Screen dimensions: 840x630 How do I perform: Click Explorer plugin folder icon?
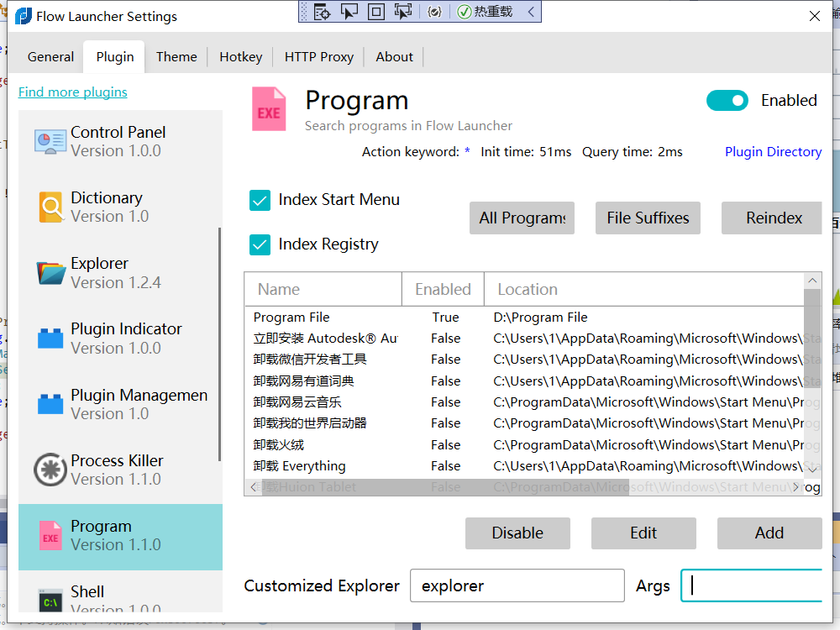[x=51, y=273]
